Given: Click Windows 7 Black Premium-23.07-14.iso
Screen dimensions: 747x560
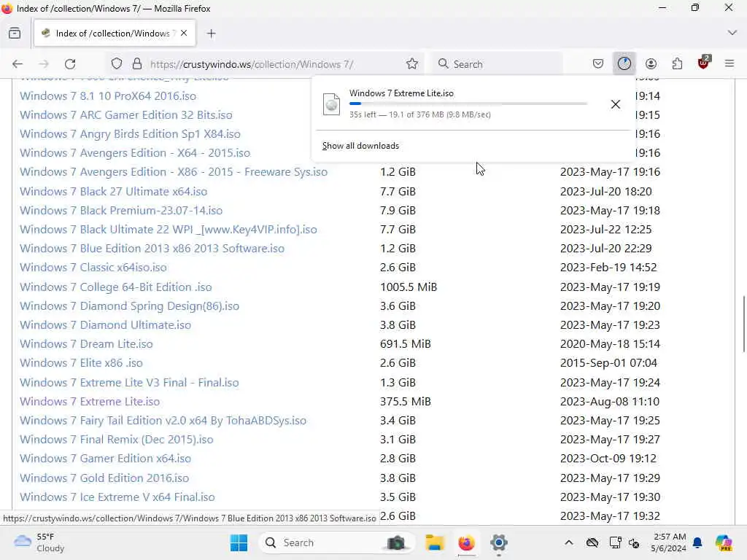Looking at the screenshot, I should tap(121, 211).
